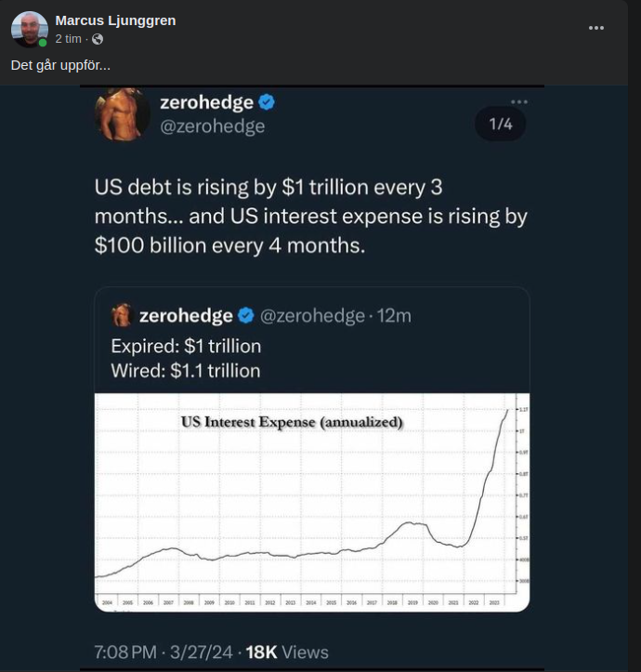
Task: Click Marcus Ljunggren's profile picture
Action: [29, 29]
